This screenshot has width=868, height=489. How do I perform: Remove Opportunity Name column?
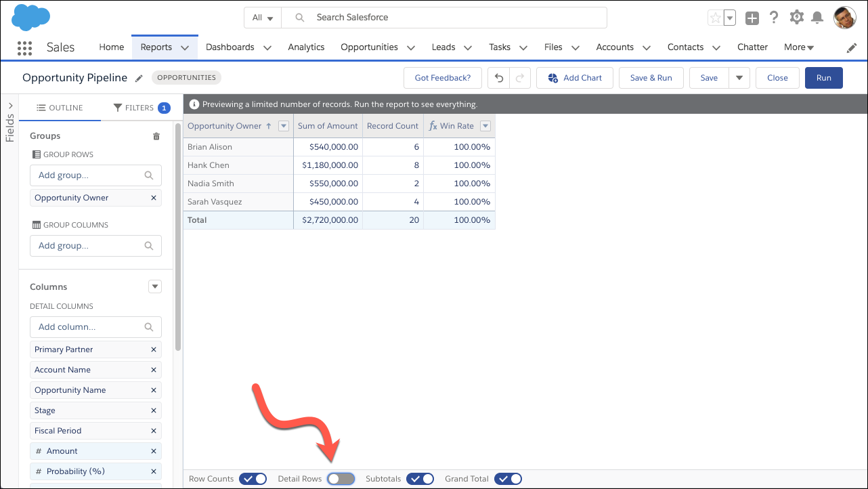[154, 390]
